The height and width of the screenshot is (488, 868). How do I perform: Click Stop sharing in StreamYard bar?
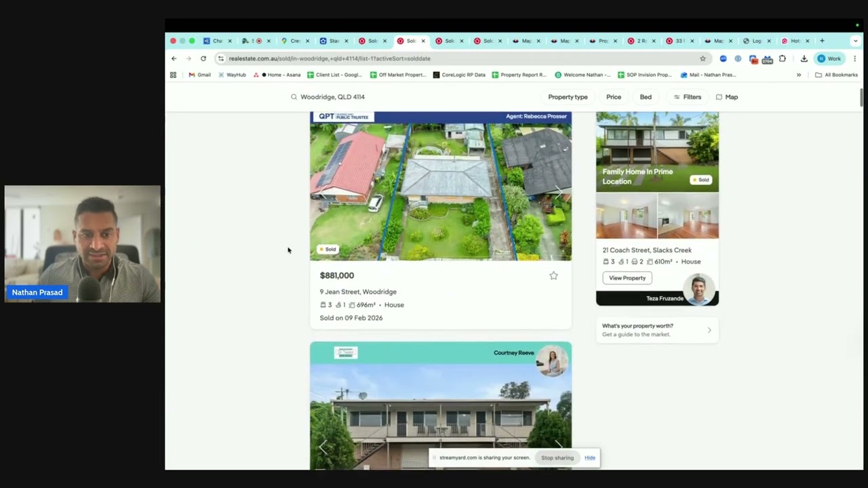click(x=557, y=457)
